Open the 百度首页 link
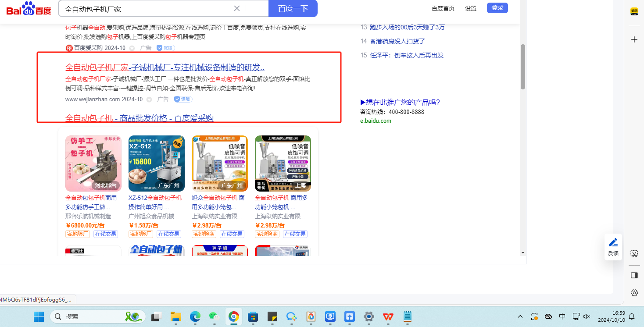This screenshot has width=644, height=327. (x=443, y=8)
